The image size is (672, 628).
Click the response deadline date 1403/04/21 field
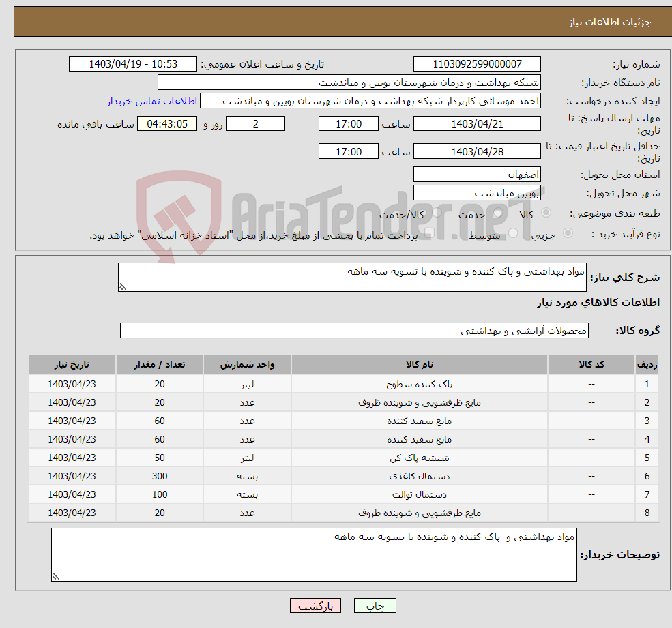coord(477,124)
